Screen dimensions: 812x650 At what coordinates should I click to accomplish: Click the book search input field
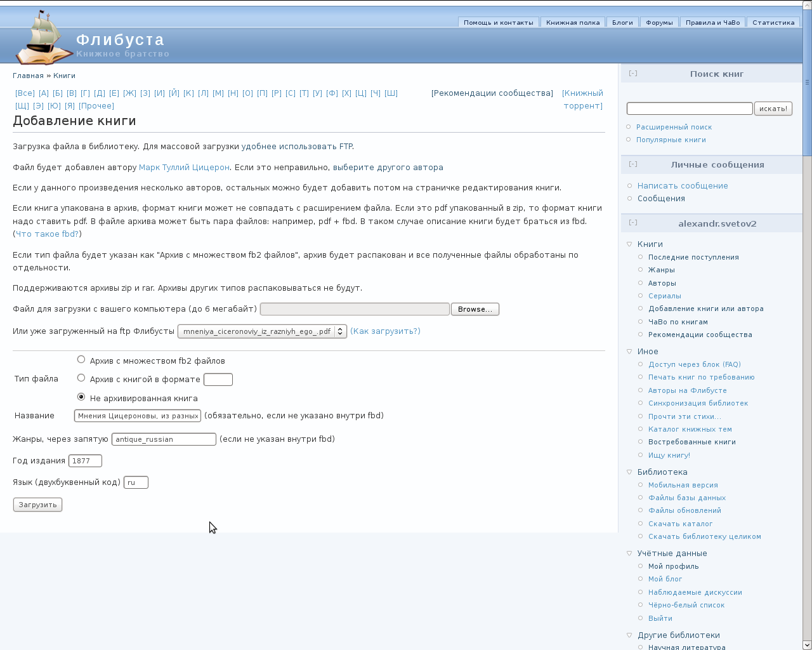[x=689, y=109]
